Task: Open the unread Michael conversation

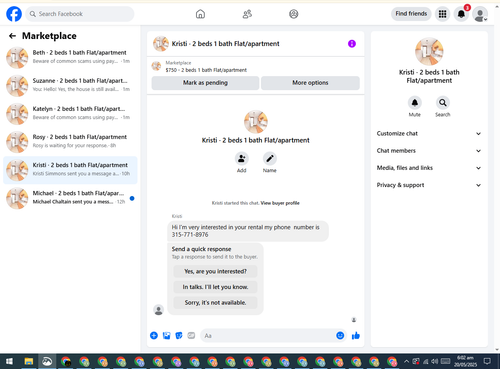Action: click(70, 198)
